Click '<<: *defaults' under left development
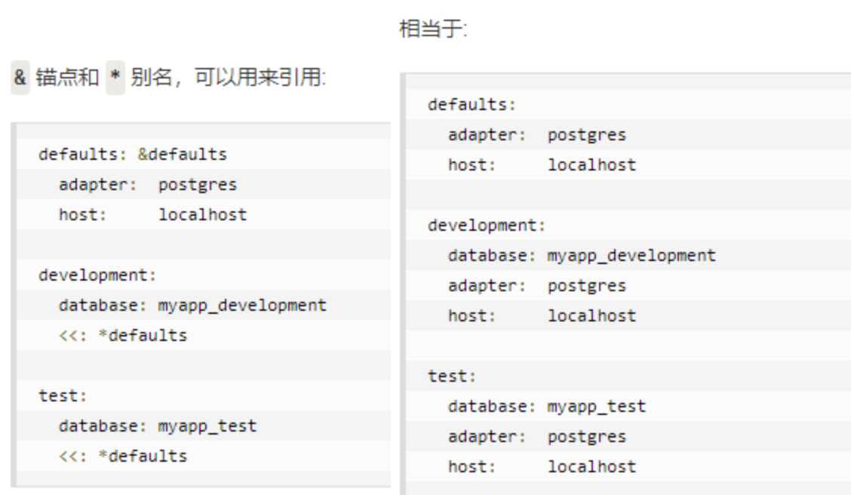The image size is (854, 504). click(x=123, y=335)
